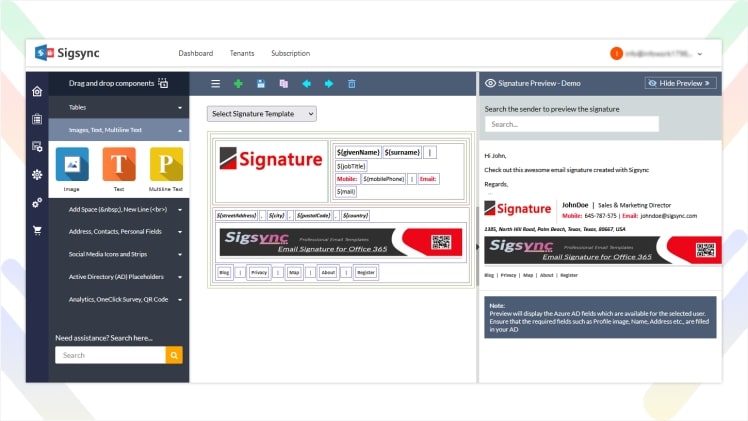The height and width of the screenshot is (421, 748).
Task: Open the Subscription menu
Action: click(x=291, y=53)
